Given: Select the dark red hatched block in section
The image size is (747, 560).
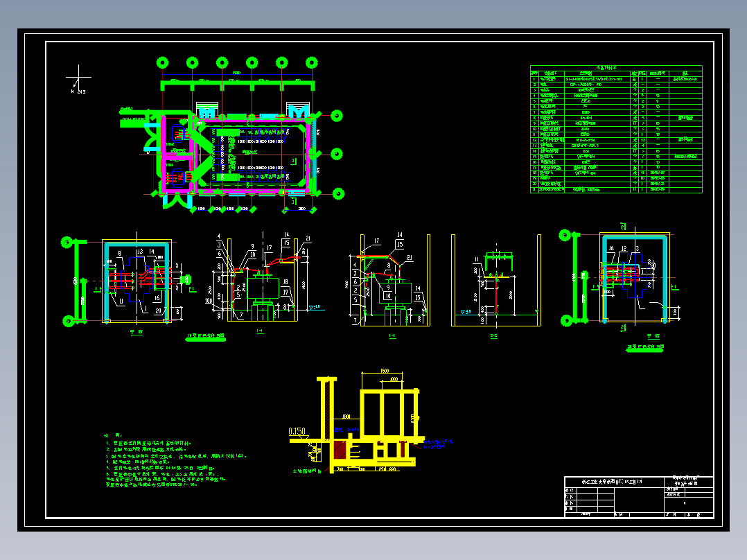Looking at the screenshot, I should pyautogui.click(x=340, y=450).
